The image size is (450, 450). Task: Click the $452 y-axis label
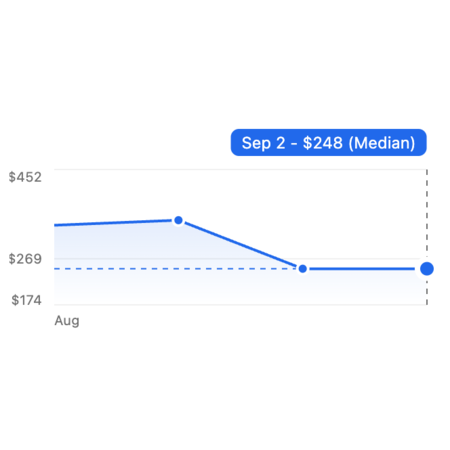25,177
